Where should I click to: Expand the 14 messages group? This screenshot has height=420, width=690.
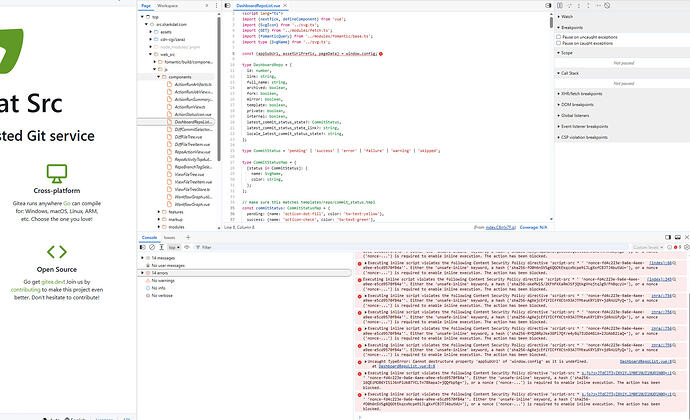click(142, 258)
